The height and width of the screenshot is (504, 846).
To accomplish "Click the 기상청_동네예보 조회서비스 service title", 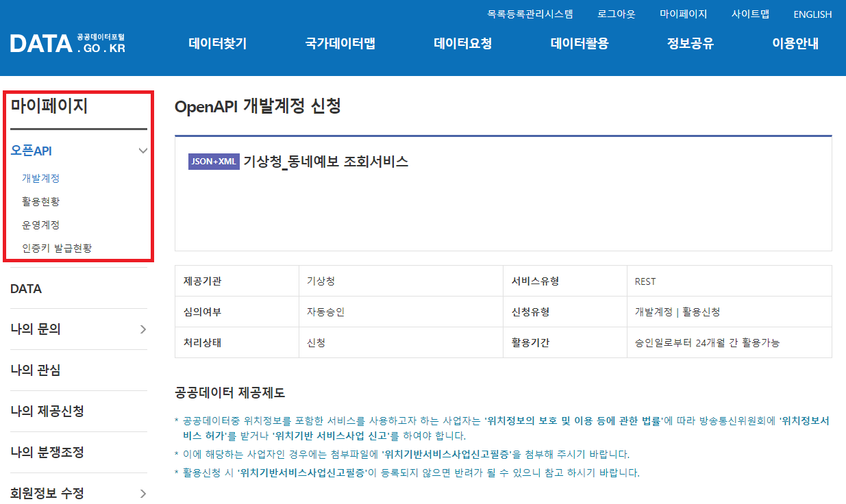I will [326, 162].
